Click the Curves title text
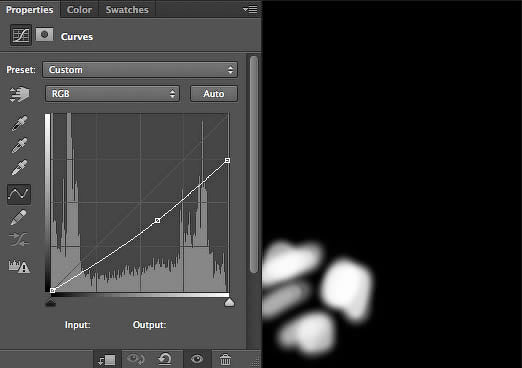The image size is (522, 368). 77,37
